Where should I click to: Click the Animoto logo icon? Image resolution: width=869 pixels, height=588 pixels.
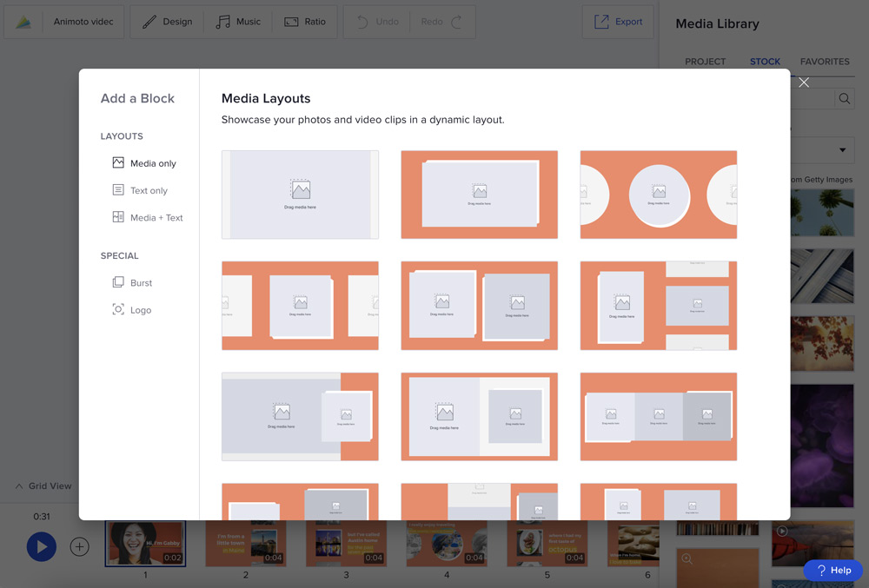[x=23, y=22]
